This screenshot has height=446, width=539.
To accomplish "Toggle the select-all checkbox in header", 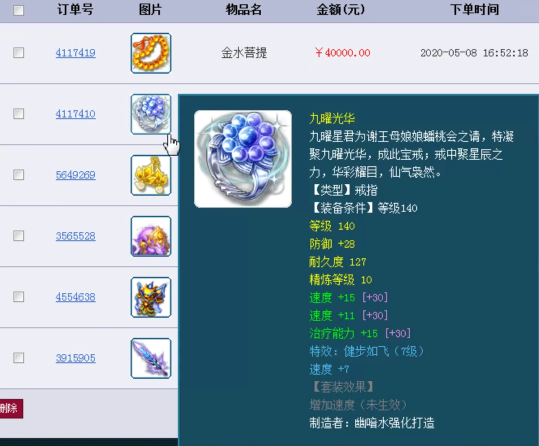I will 19,10.
